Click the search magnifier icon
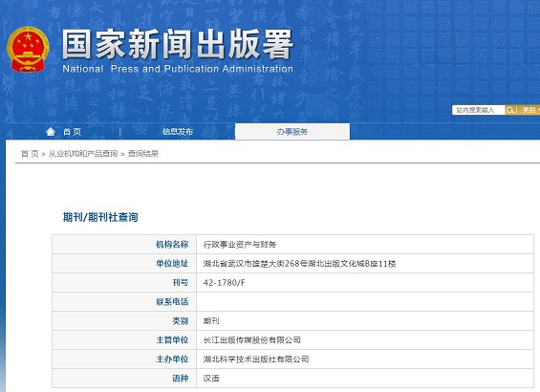Viewport: 540px width, 392px height. coord(510,110)
